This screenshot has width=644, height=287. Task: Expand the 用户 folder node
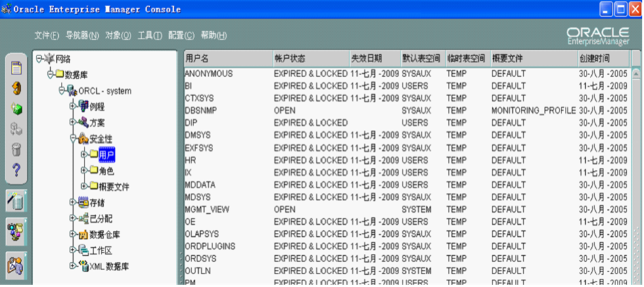coord(84,154)
